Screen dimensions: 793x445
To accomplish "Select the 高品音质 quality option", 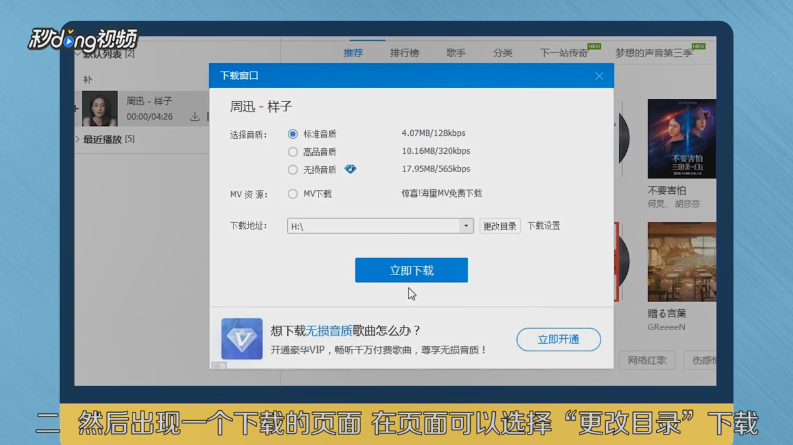I will [293, 152].
